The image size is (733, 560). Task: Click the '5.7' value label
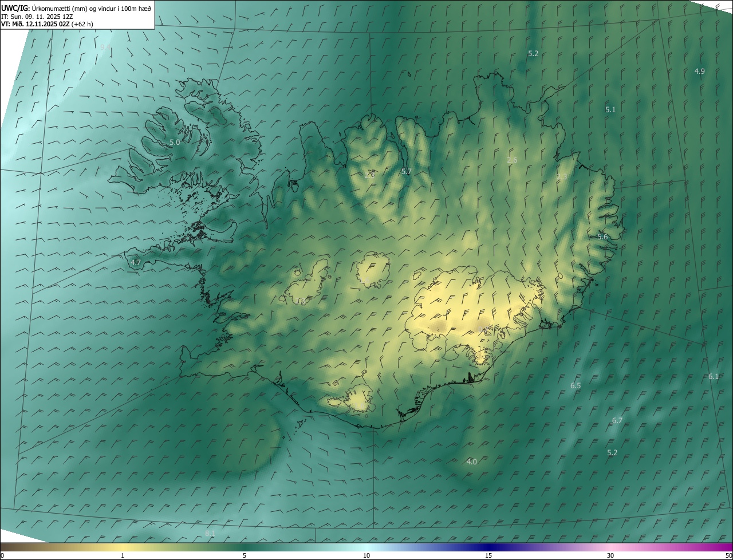(x=407, y=171)
